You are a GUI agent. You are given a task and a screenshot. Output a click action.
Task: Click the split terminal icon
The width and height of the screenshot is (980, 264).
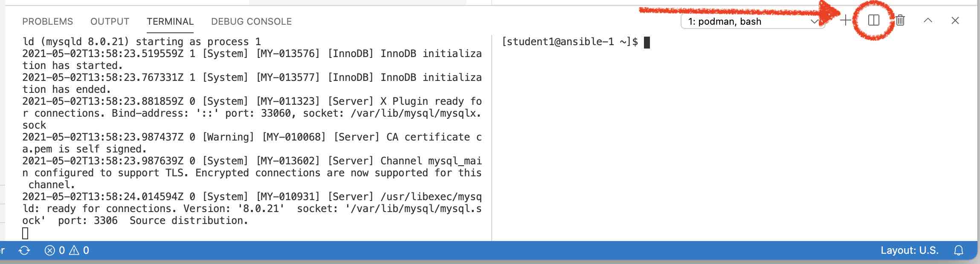click(873, 20)
